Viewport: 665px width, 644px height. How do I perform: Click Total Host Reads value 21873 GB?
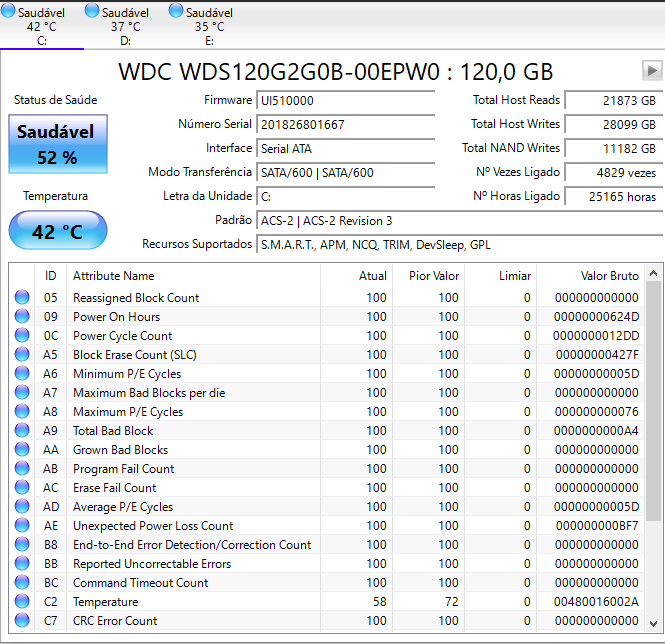[614, 101]
